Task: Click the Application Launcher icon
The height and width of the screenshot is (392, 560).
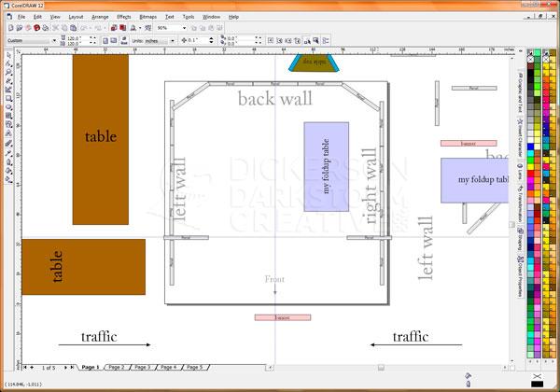Action: (x=133, y=28)
